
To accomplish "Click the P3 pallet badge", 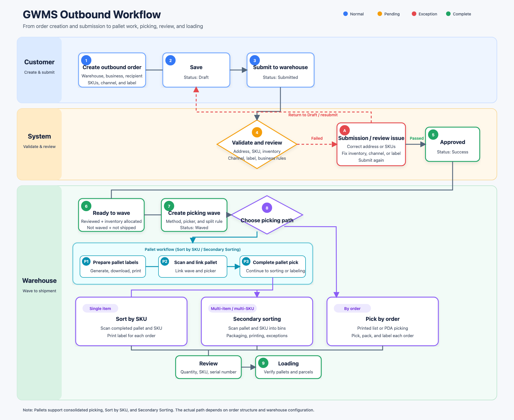I will point(246,261).
